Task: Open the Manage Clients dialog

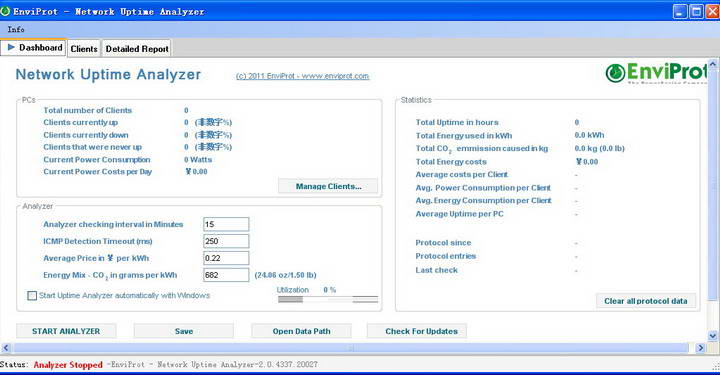Action: coord(328,186)
